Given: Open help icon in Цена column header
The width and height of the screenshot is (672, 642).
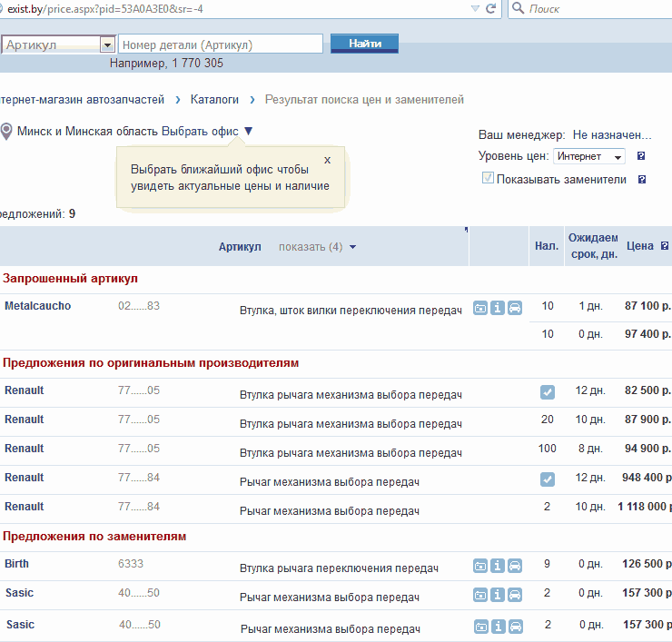Looking at the screenshot, I should point(665,246).
